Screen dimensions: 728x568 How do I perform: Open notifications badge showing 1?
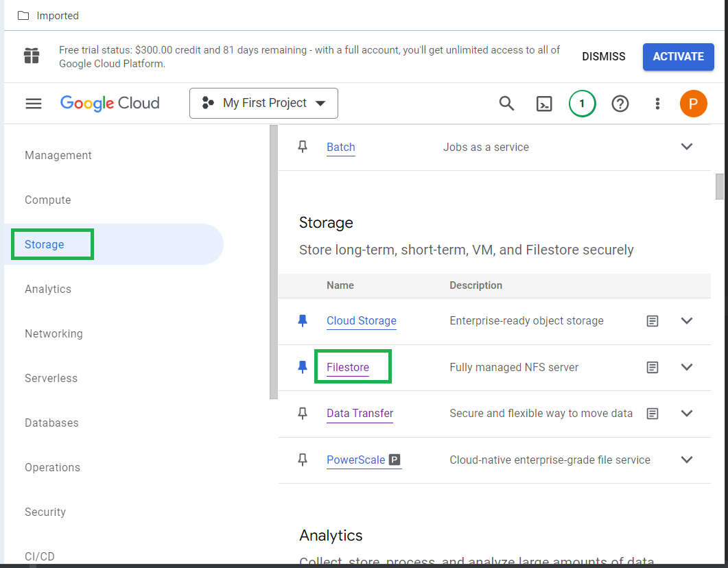[x=583, y=103]
